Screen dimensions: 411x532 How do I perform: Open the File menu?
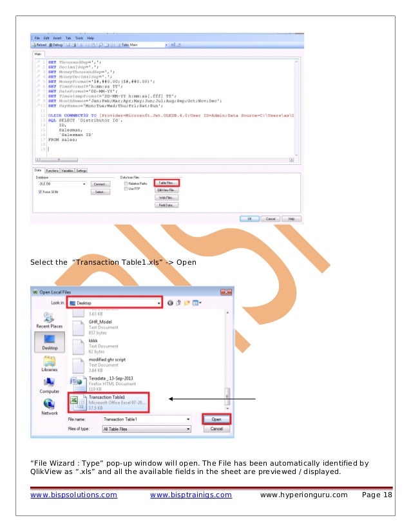(37, 38)
